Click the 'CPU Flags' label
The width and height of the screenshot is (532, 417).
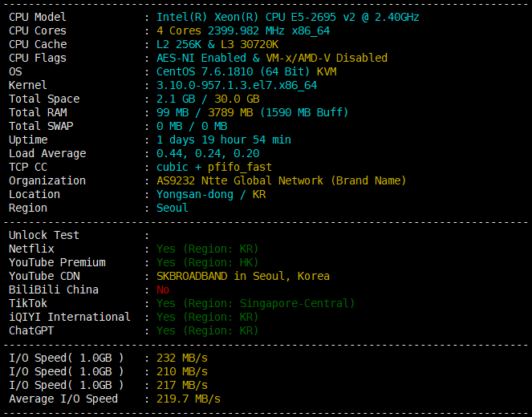click(38, 58)
